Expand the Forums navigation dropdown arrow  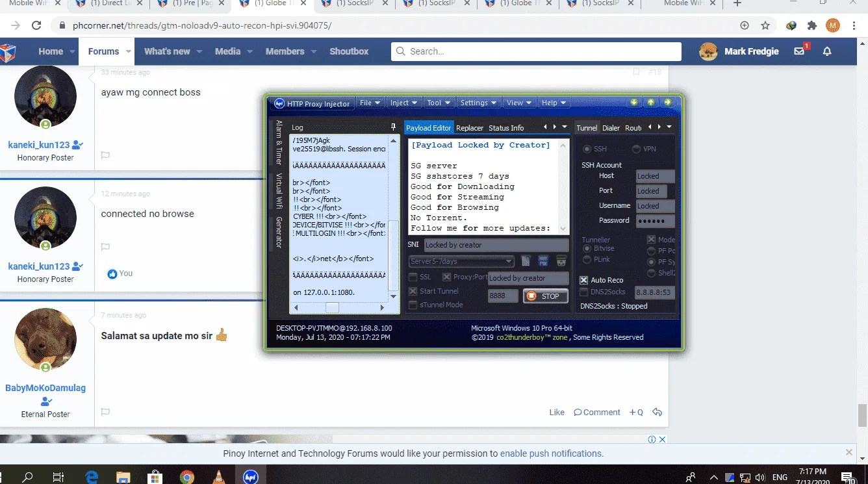pyautogui.click(x=129, y=51)
